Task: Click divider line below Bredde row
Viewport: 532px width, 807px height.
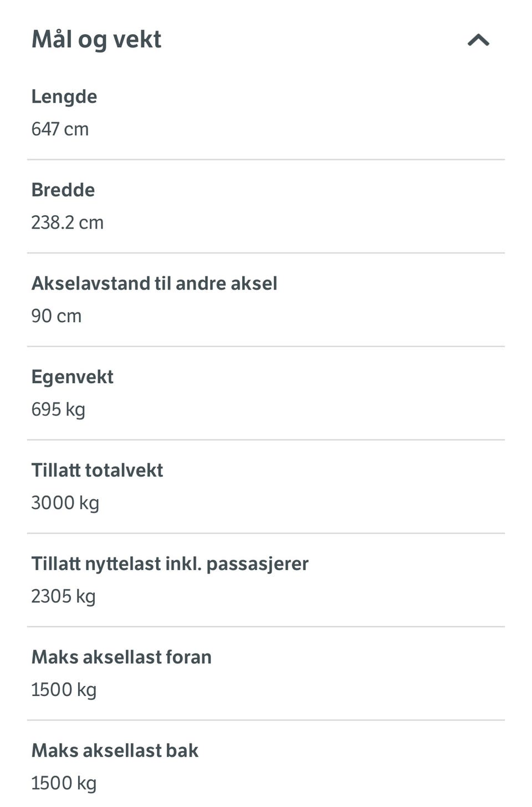Action: pyautogui.click(x=266, y=253)
